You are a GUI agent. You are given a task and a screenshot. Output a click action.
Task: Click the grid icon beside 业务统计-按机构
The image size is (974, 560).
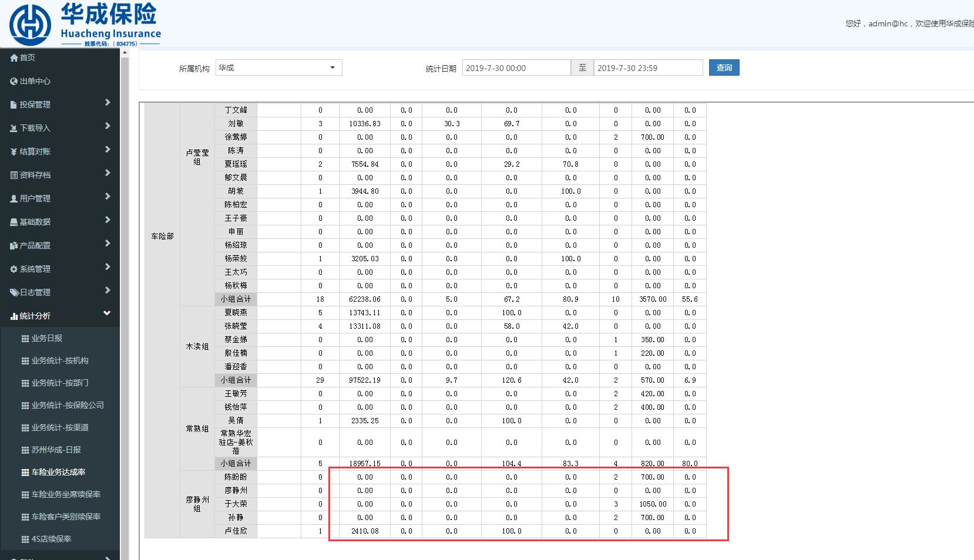click(25, 360)
